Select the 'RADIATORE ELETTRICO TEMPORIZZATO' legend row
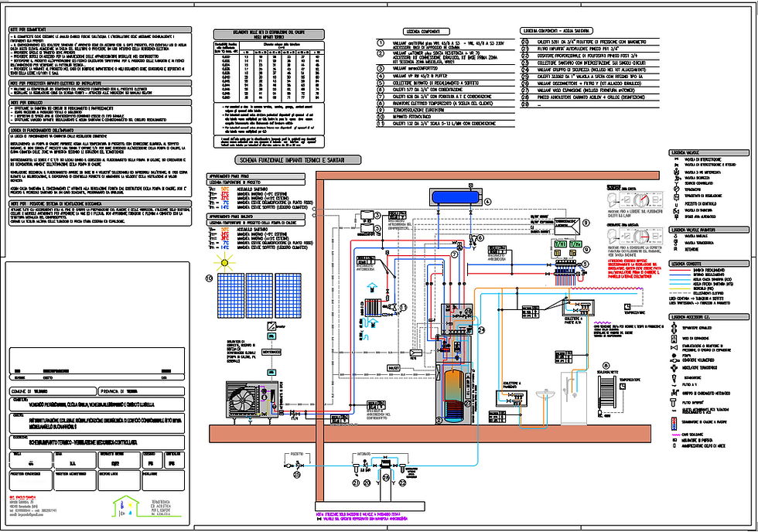This screenshot has height=532, width=758. click(446, 104)
